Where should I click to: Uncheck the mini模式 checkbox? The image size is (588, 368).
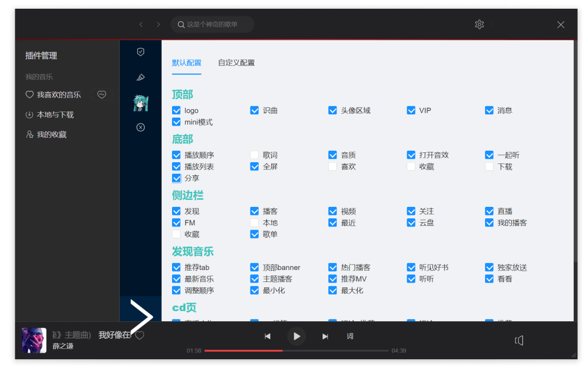176,122
